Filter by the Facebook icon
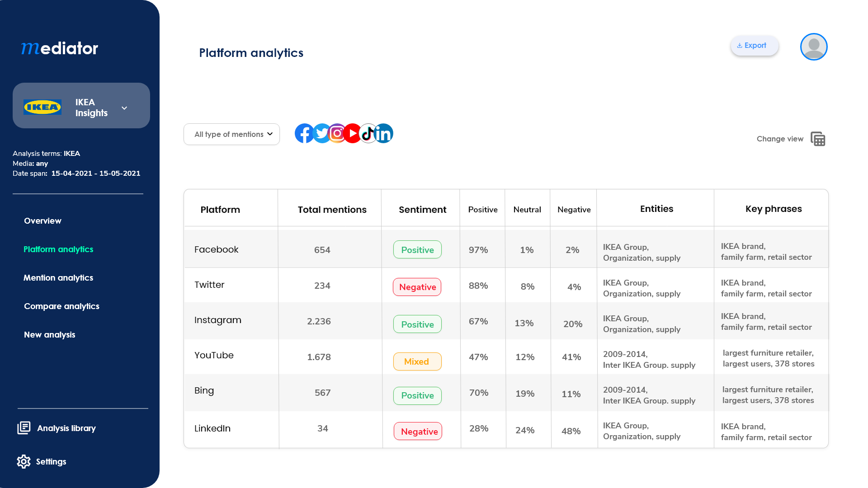This screenshot has height=488, width=868. (x=303, y=134)
